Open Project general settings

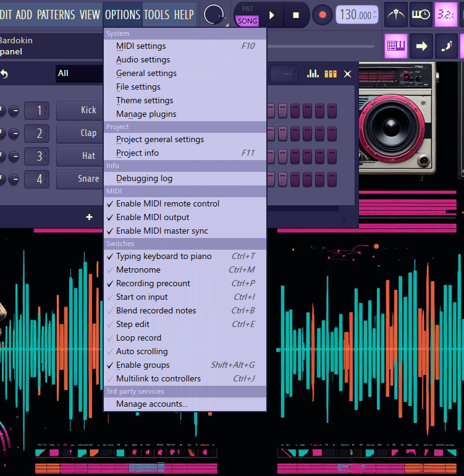pyautogui.click(x=185, y=140)
